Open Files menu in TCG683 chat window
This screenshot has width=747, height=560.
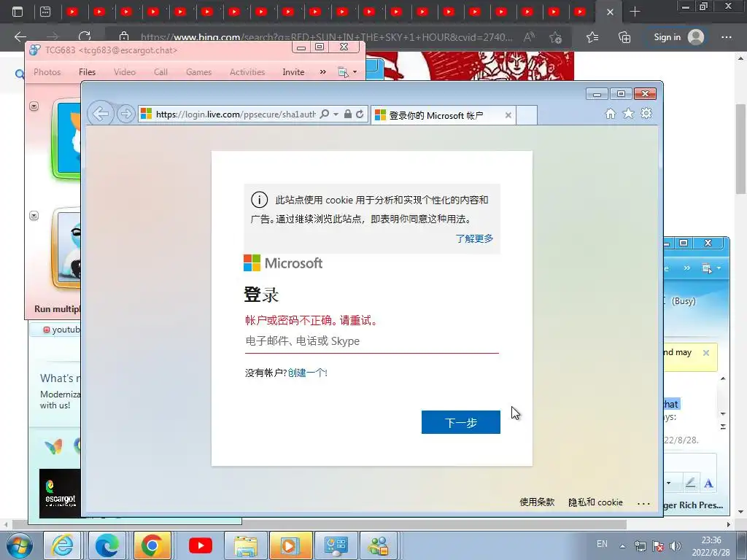[x=88, y=72]
